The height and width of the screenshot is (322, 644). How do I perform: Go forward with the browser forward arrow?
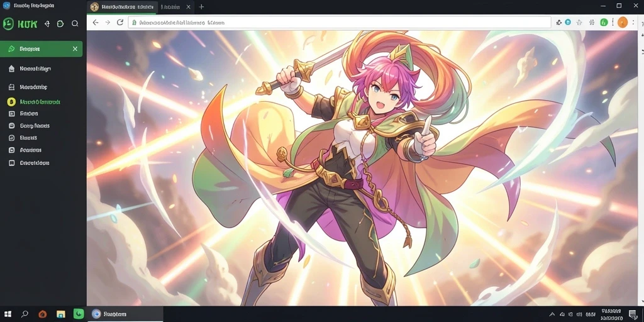(108, 23)
